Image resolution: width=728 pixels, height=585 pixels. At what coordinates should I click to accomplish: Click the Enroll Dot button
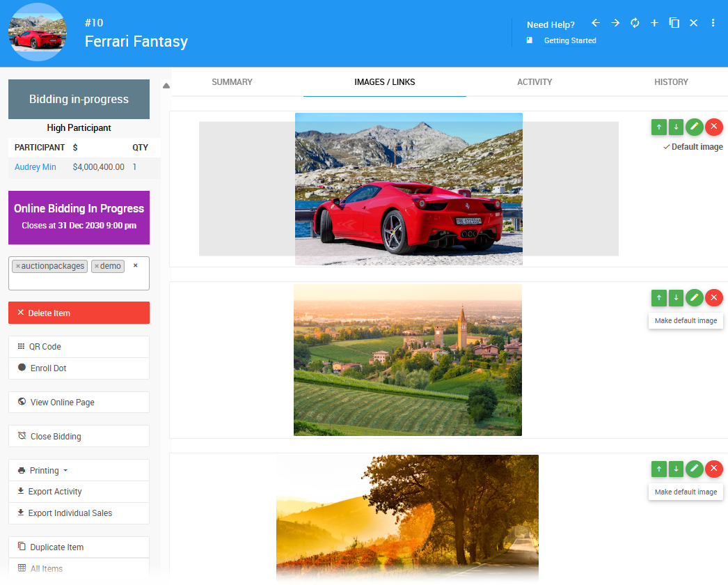point(79,368)
